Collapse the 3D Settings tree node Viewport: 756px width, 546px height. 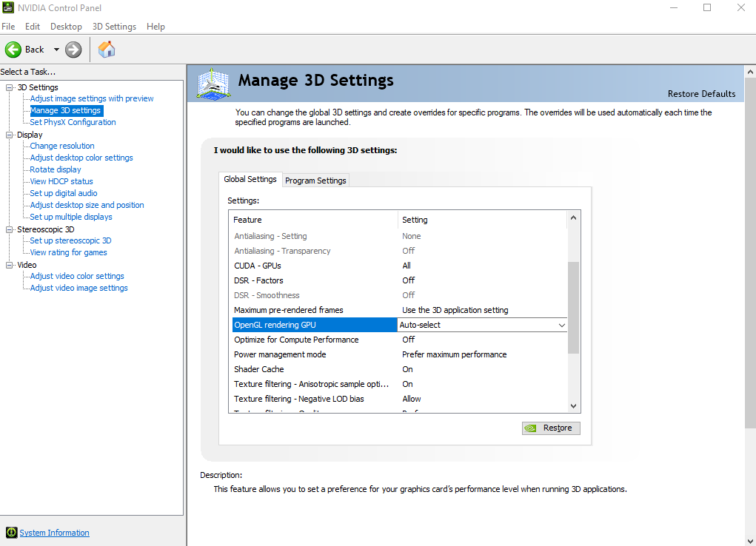click(9, 88)
